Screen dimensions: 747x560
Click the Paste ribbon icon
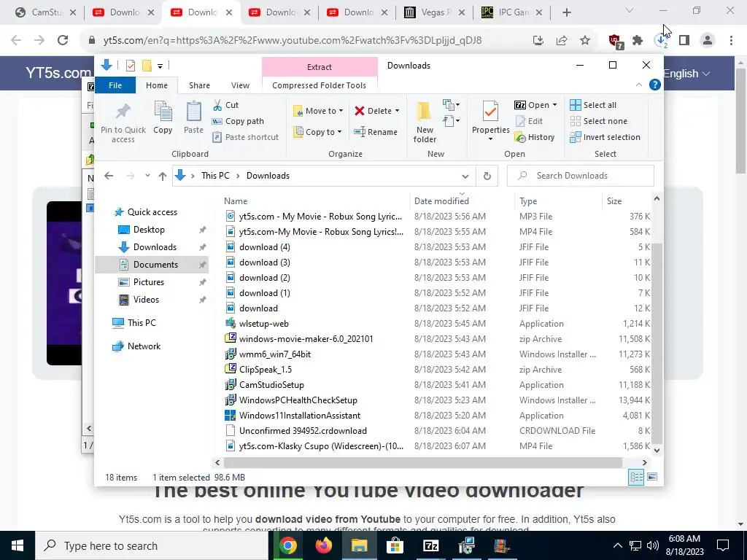pyautogui.click(x=193, y=112)
